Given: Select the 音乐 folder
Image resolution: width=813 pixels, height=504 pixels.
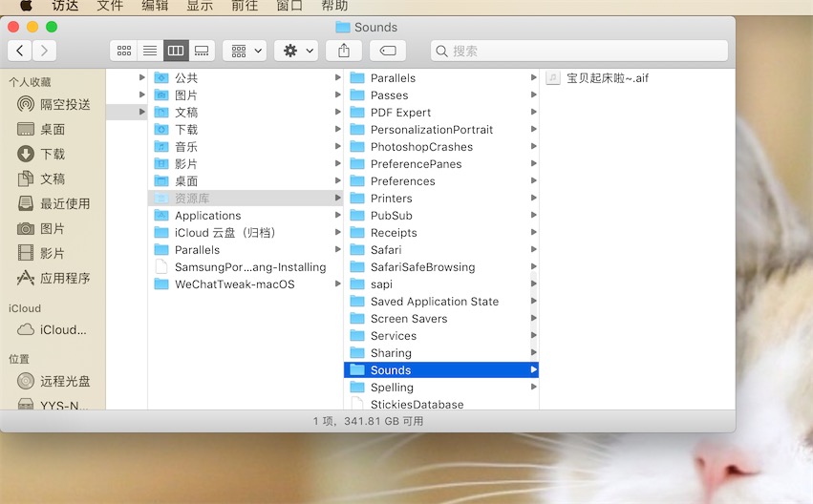Looking at the screenshot, I should pyautogui.click(x=246, y=147).
